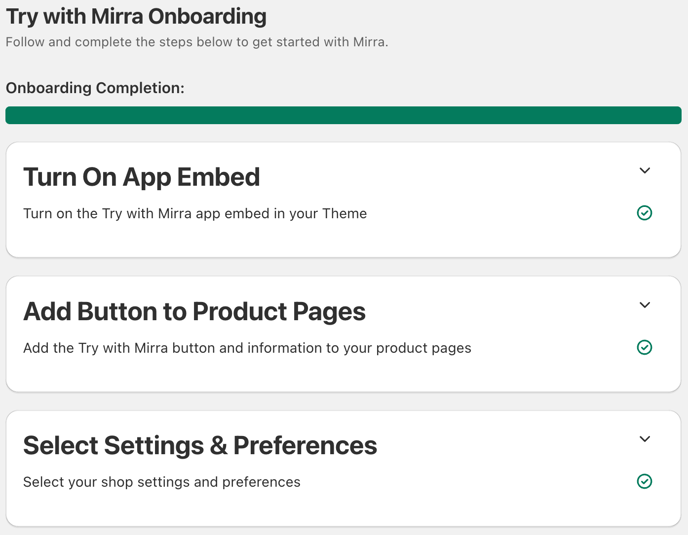Click the green checkmark for App Embed step
This screenshot has width=688, height=535.
644,213
